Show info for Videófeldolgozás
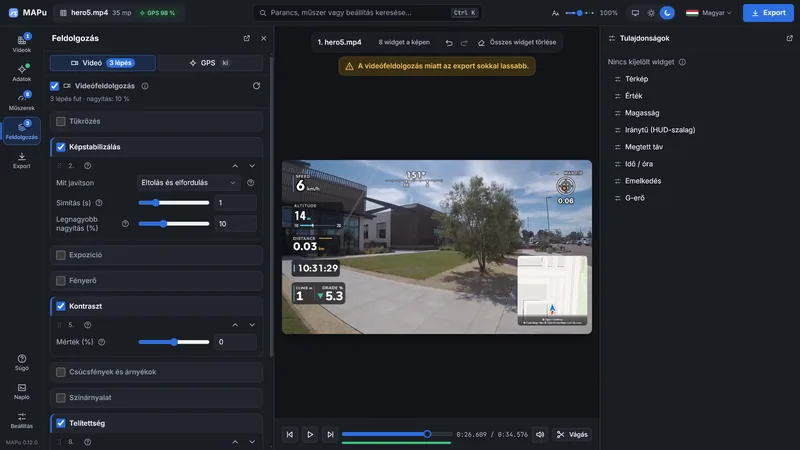Viewport: 800px width, 450px height. tap(145, 86)
